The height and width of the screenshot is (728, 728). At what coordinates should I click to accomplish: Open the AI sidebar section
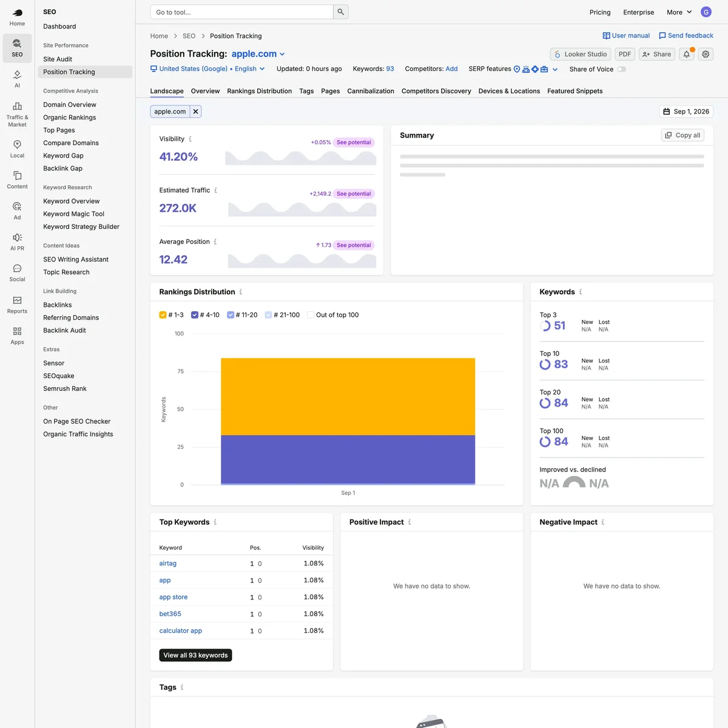pos(17,79)
